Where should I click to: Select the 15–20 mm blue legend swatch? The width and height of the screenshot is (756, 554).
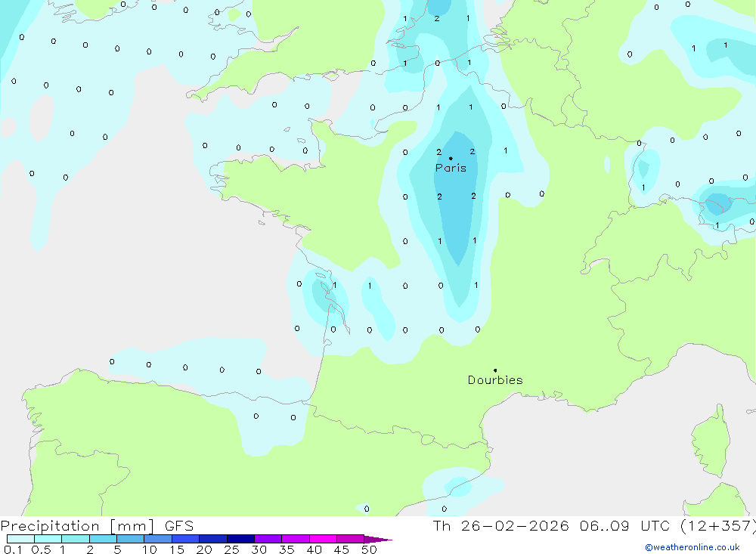[186, 539]
